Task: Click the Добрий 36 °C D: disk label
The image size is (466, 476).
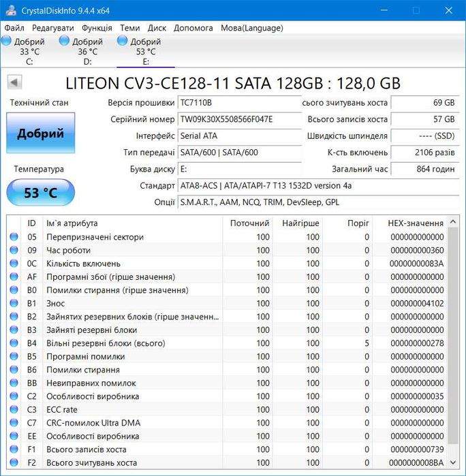Action: [x=87, y=51]
